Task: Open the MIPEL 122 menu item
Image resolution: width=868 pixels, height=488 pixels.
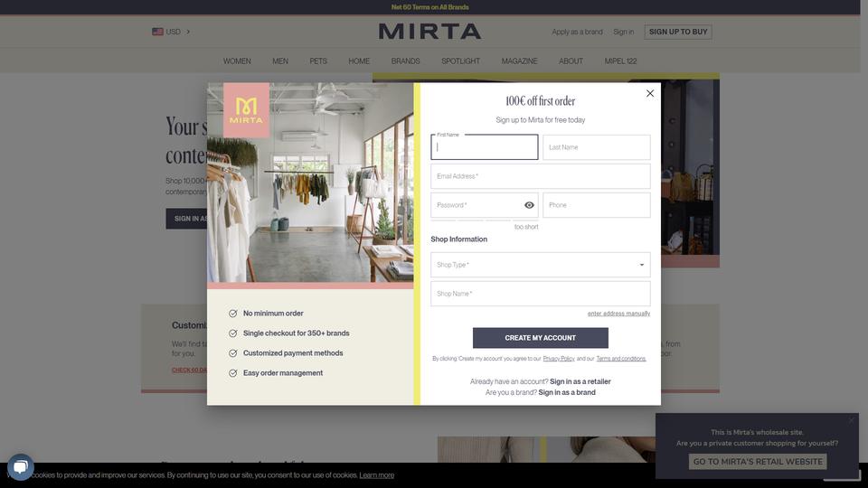Action: 620,61
